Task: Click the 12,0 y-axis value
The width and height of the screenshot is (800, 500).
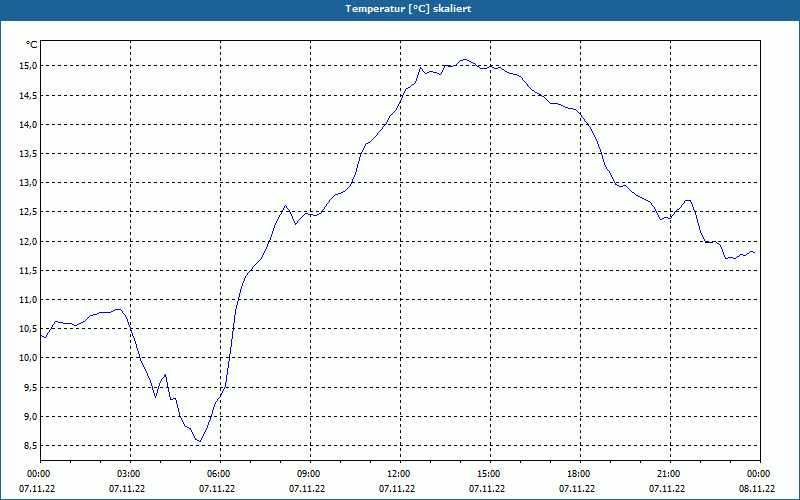Action: point(29,241)
